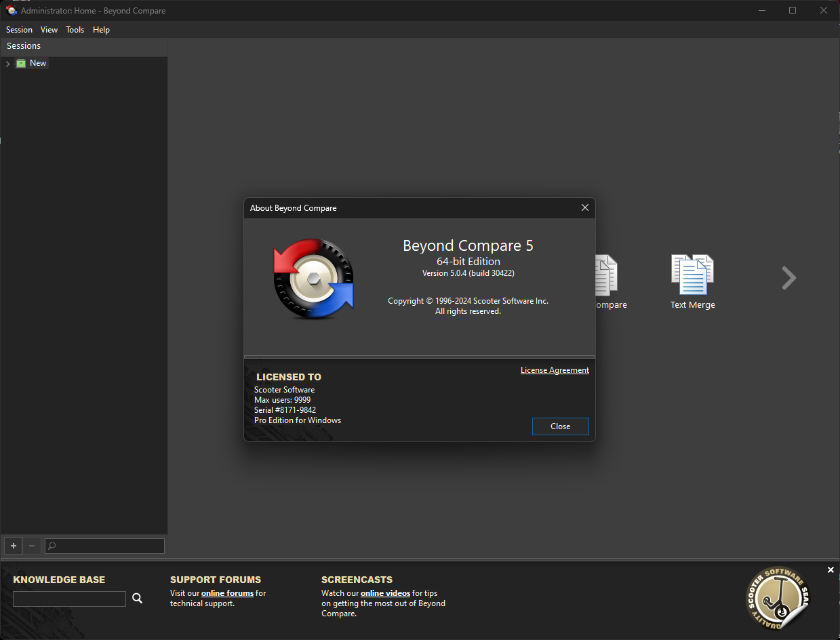Open the Session menu

point(19,30)
